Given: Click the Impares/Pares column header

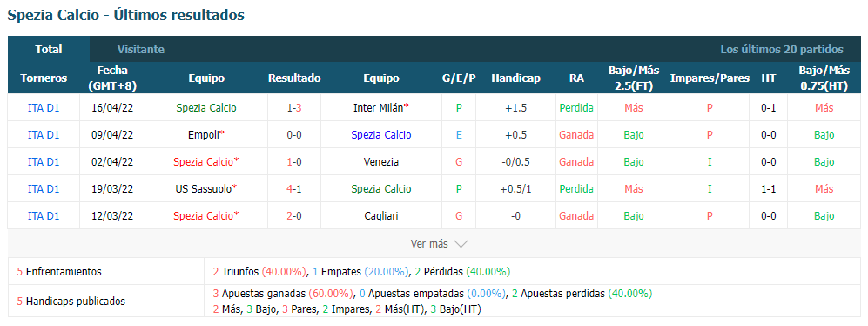Looking at the screenshot, I should [710, 78].
